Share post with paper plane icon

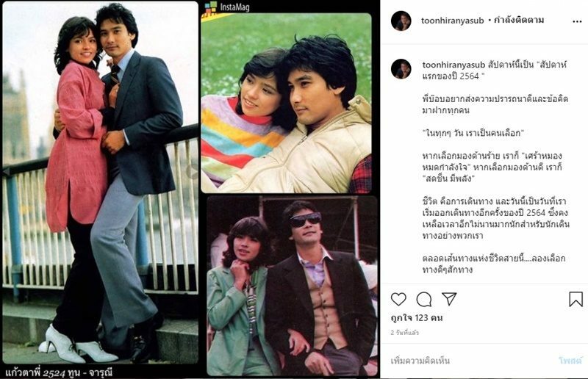(x=449, y=299)
